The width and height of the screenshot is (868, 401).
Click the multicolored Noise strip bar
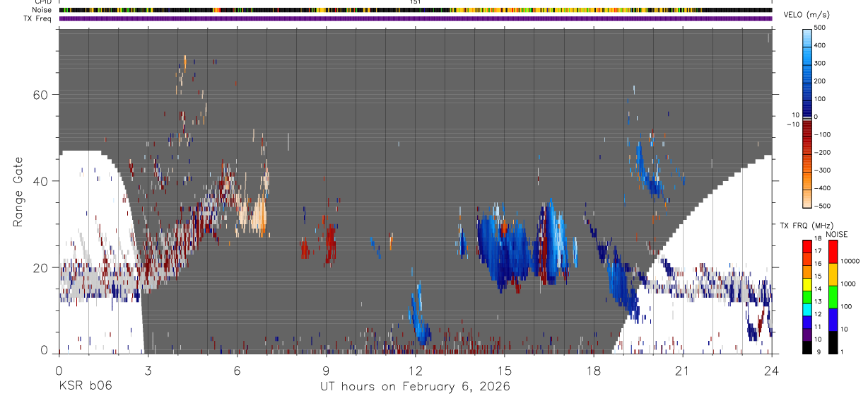tap(415, 10)
